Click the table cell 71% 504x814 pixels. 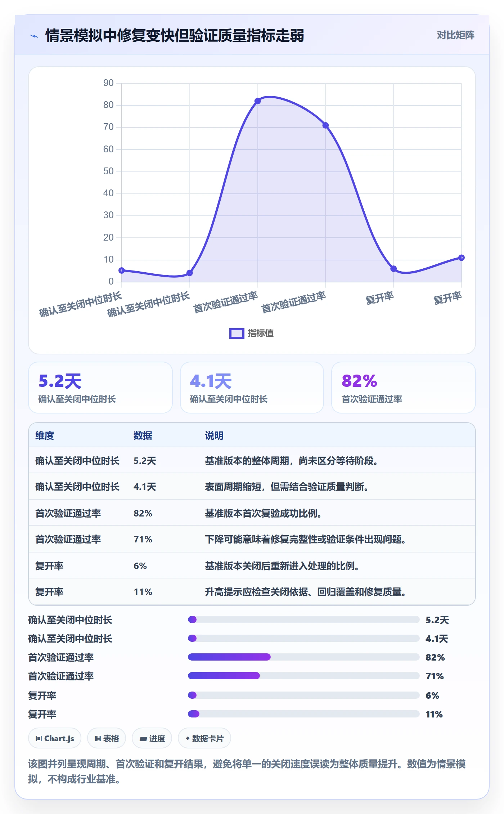click(x=143, y=540)
